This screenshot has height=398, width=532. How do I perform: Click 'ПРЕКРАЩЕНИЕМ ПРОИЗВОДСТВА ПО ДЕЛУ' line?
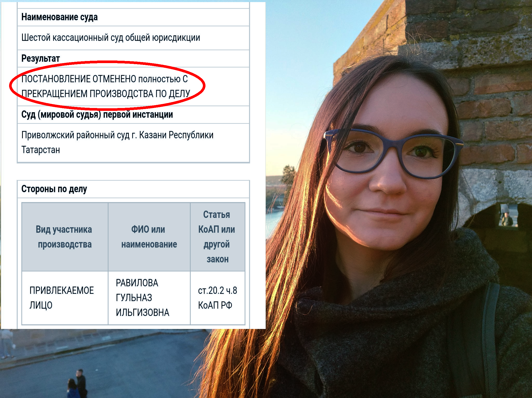tap(106, 94)
